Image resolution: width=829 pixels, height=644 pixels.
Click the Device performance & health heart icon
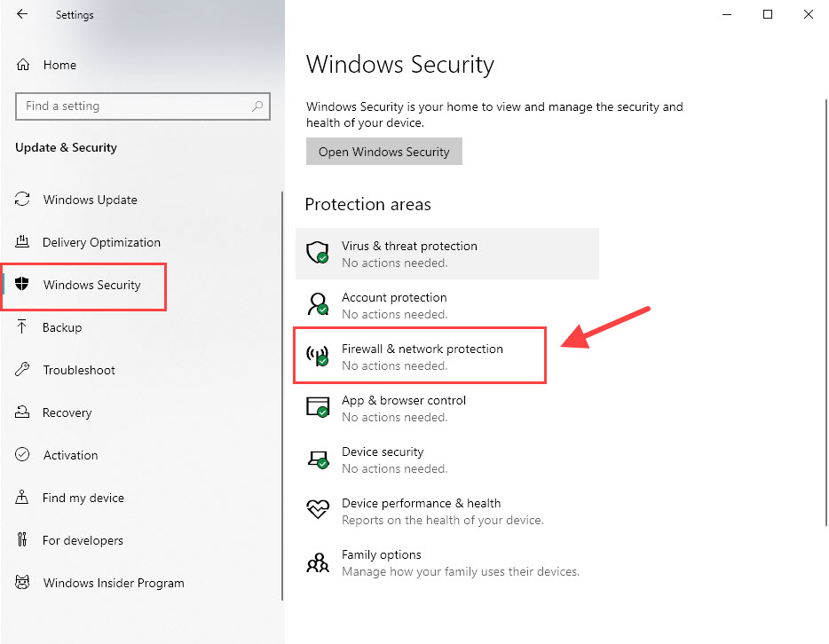click(317, 509)
